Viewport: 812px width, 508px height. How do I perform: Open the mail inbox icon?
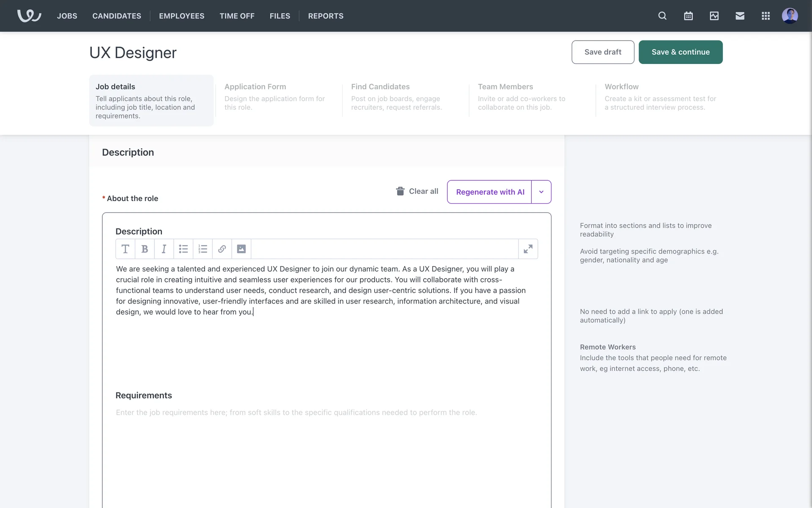[740, 16]
